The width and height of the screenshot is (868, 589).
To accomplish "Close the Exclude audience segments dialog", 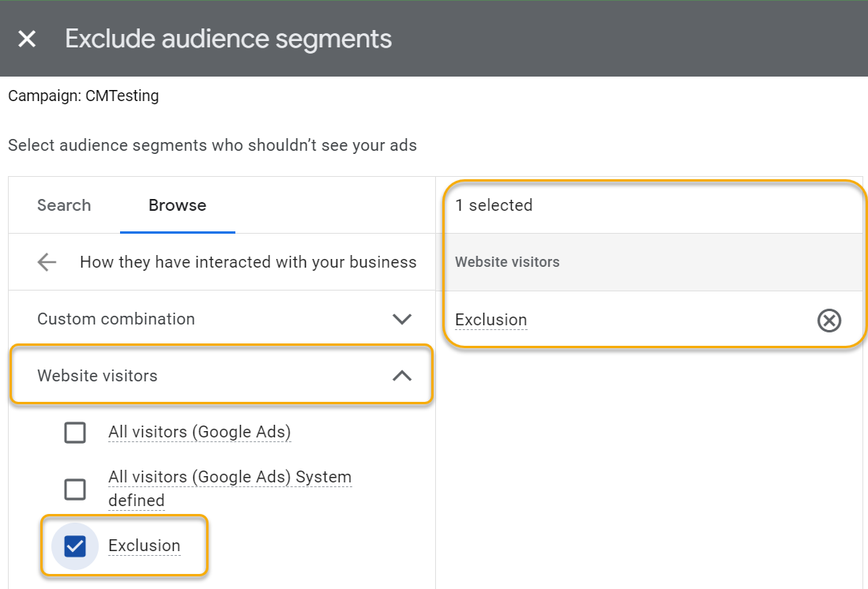I will [x=27, y=39].
